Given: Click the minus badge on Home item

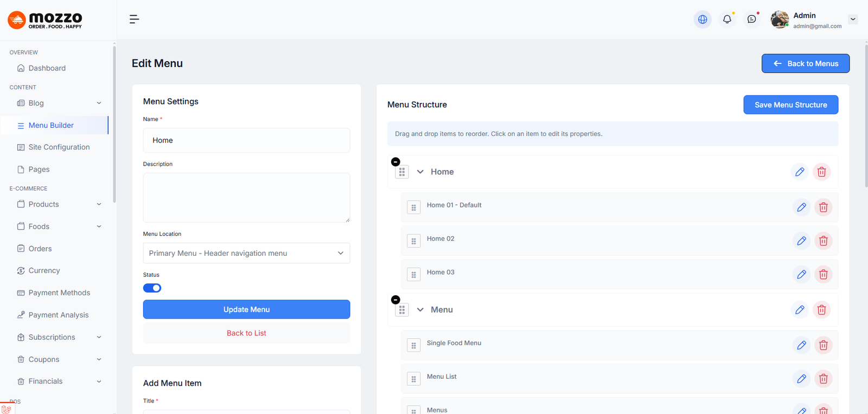Looking at the screenshot, I should pyautogui.click(x=395, y=162).
